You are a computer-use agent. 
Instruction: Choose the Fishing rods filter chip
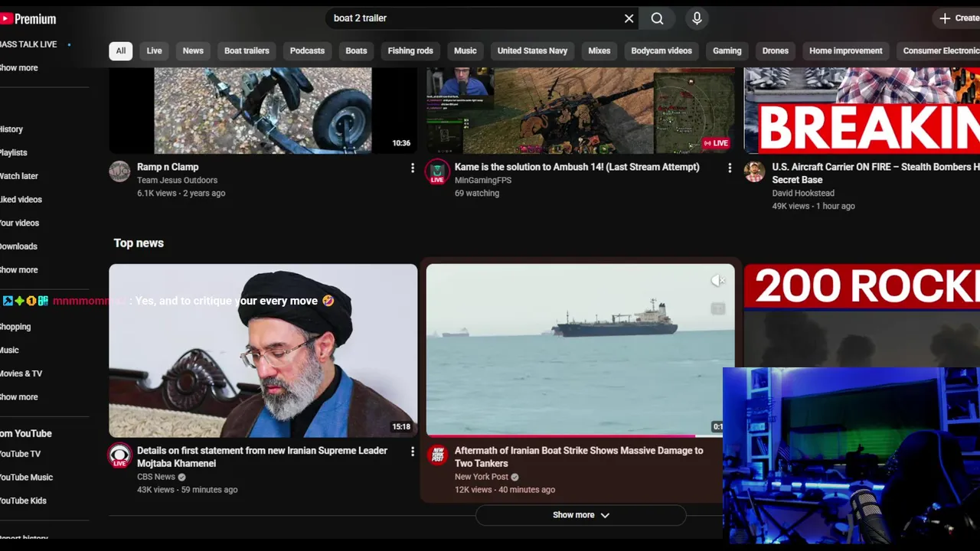[x=410, y=51]
